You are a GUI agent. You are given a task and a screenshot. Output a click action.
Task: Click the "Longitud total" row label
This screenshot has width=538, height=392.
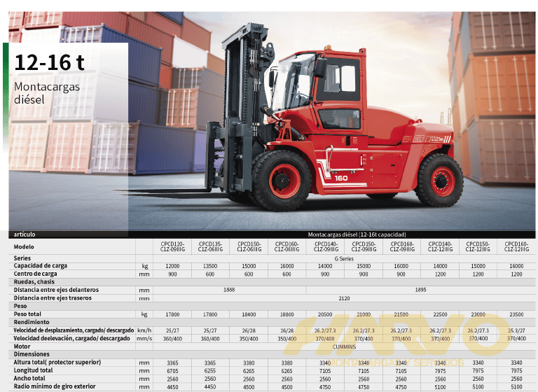[34, 370]
